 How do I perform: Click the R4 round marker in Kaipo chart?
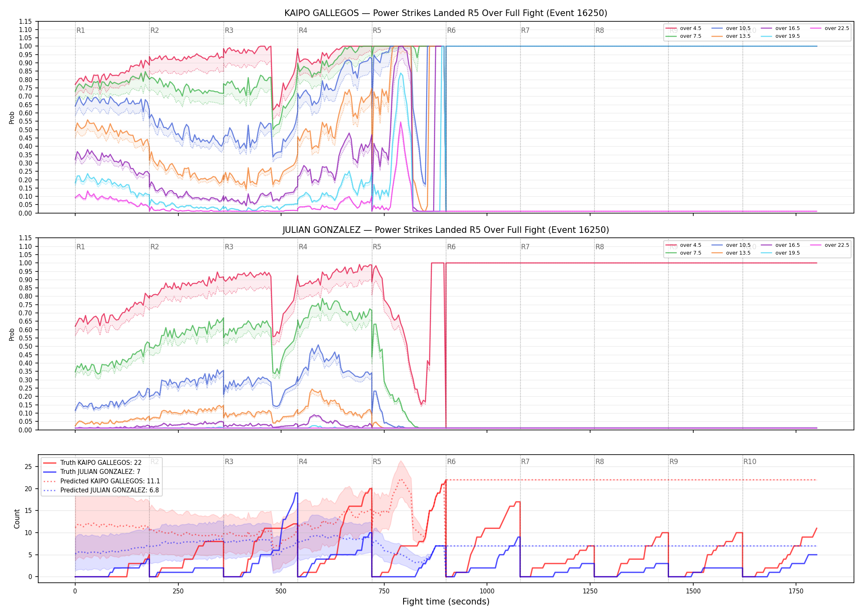303,30
